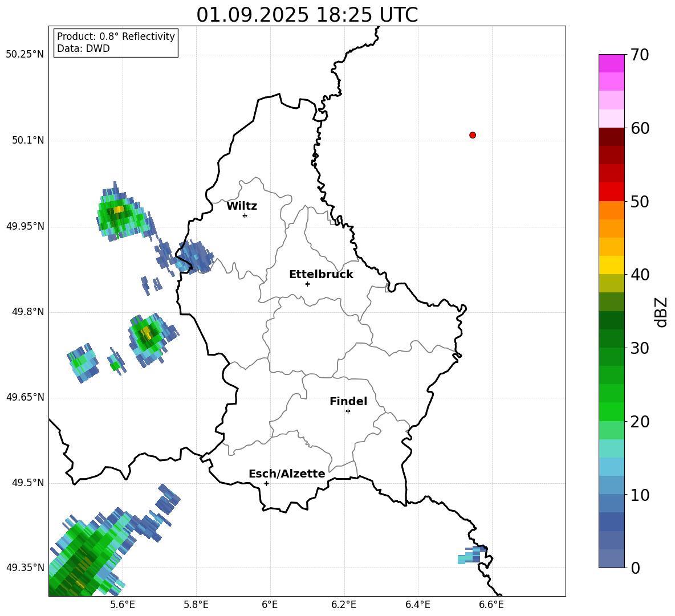The width and height of the screenshot is (675, 616).
Task: Click the Wiltz cross marker
Action: tap(245, 215)
